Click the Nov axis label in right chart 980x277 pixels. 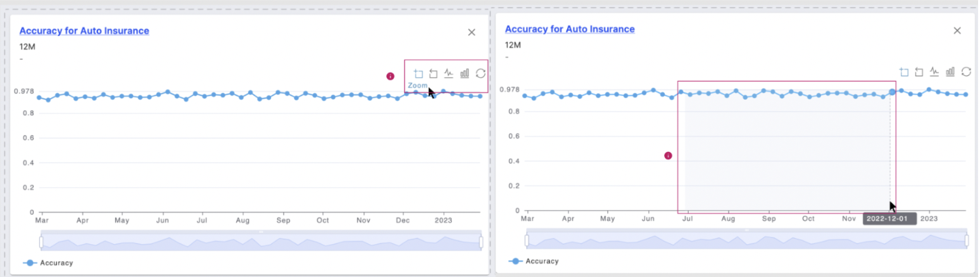tap(849, 219)
